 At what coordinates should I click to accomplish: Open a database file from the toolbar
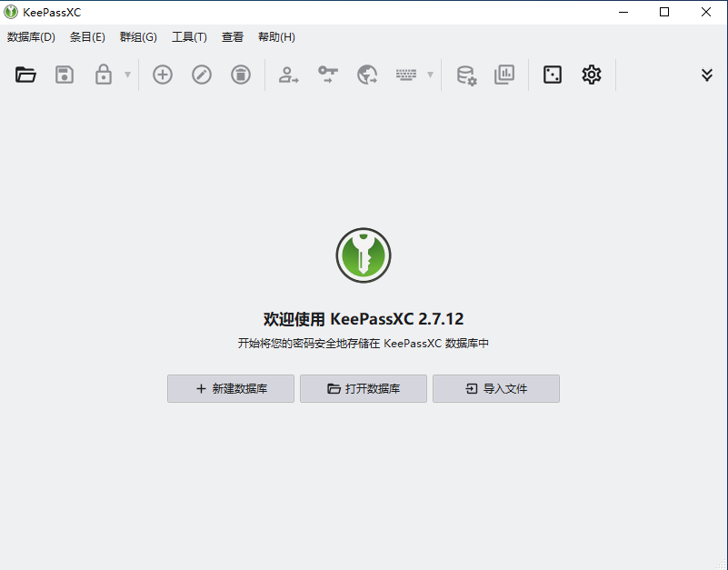pyautogui.click(x=25, y=75)
